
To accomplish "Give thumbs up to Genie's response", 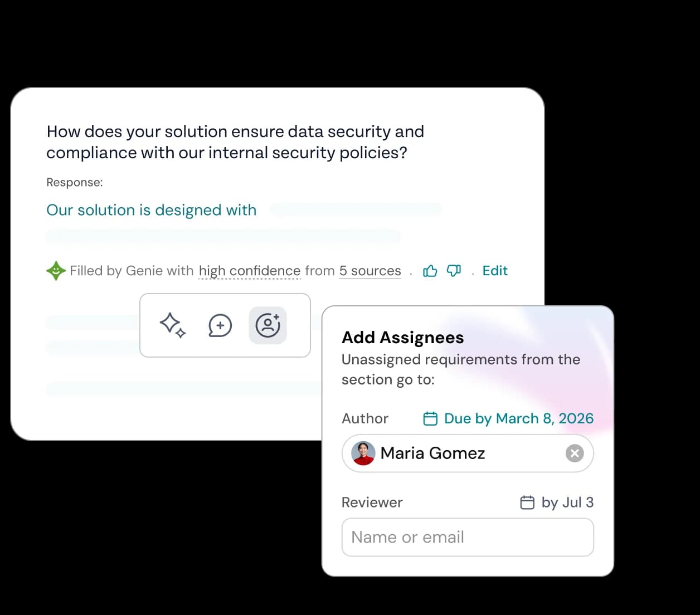I will pyautogui.click(x=430, y=271).
